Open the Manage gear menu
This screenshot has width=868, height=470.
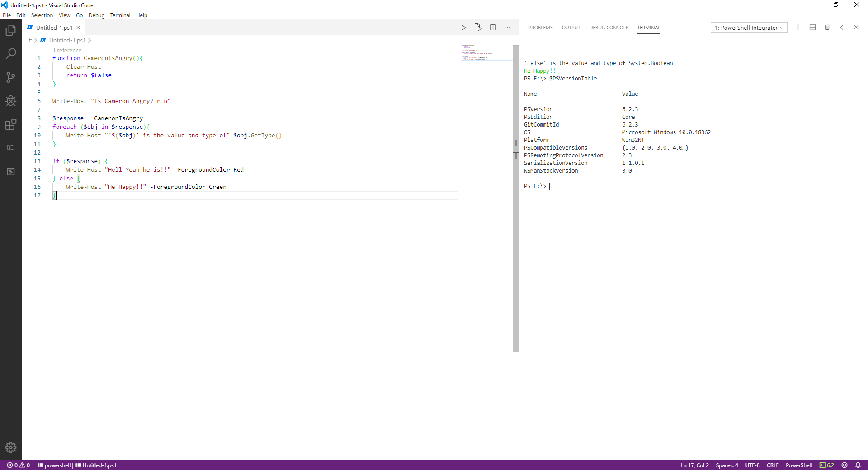[11, 447]
